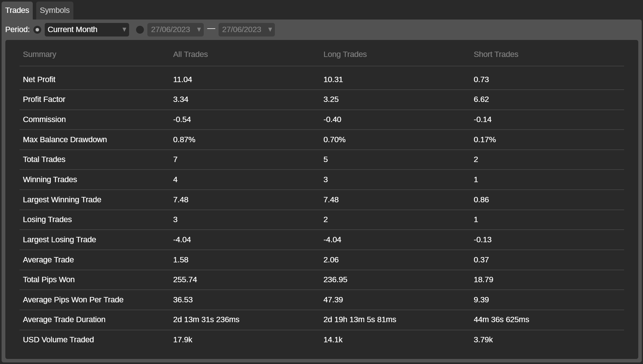Viewport: 643px width, 364px height.
Task: Click the Long Trades column header
Action: (345, 54)
